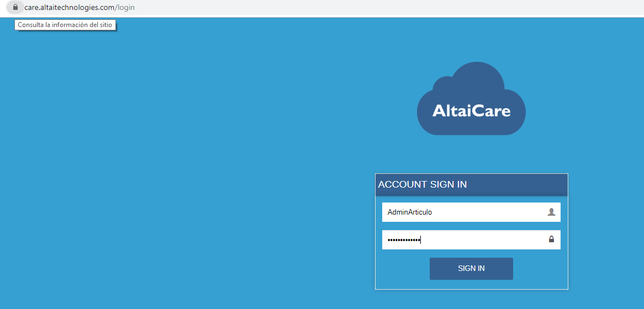
Task: Focus the username field containing AdminArticulo
Action: 471,212
